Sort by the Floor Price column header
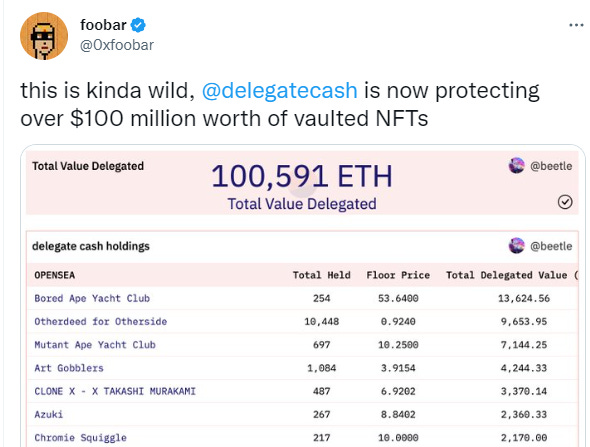 [x=398, y=275]
